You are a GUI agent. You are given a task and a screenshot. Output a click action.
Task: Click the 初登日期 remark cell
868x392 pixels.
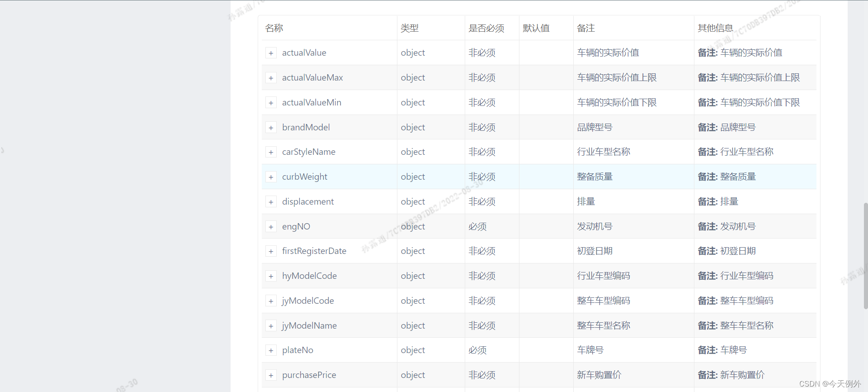[594, 251]
